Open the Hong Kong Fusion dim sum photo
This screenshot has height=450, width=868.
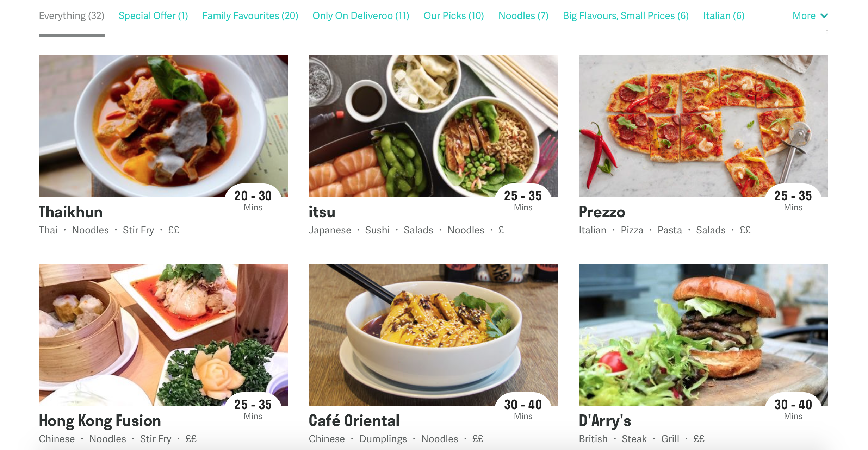(x=163, y=335)
